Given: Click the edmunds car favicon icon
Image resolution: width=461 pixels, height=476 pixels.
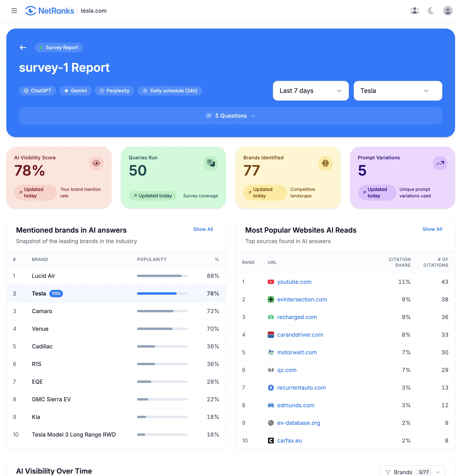Looking at the screenshot, I should pyautogui.click(x=271, y=405).
